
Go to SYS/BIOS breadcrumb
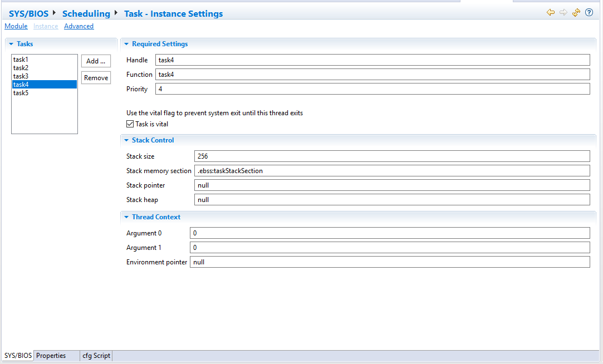click(x=29, y=13)
